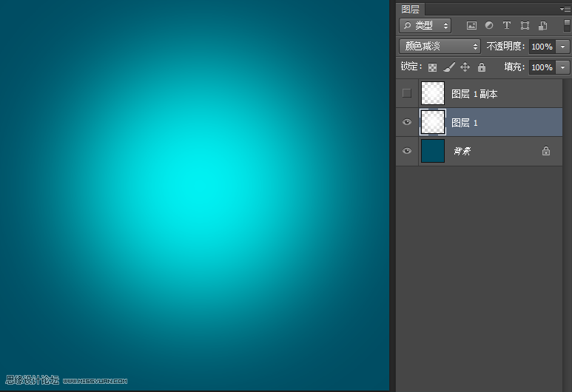Open the 类型 filter type dropdown
This screenshot has width=572, height=392.
click(x=425, y=26)
